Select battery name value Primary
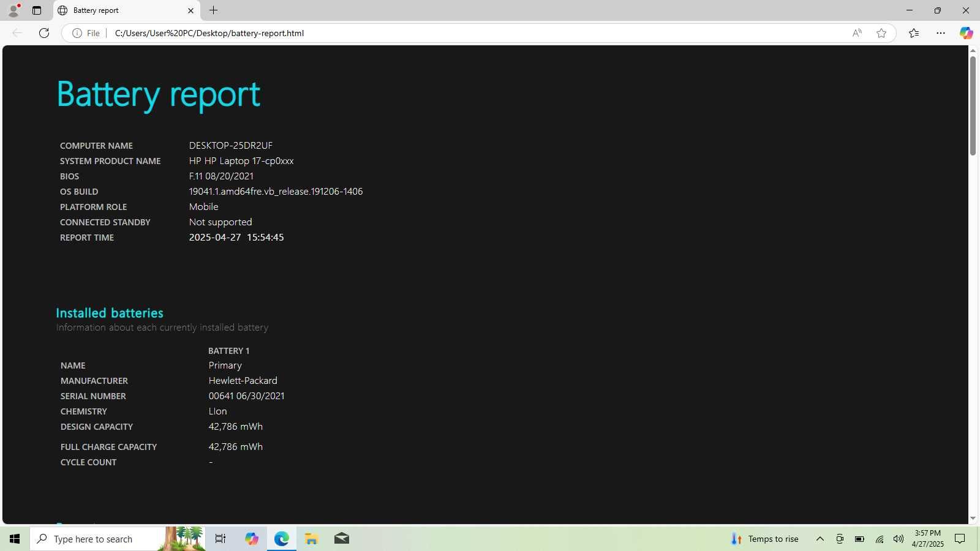This screenshot has width=980, height=551. pyautogui.click(x=225, y=365)
